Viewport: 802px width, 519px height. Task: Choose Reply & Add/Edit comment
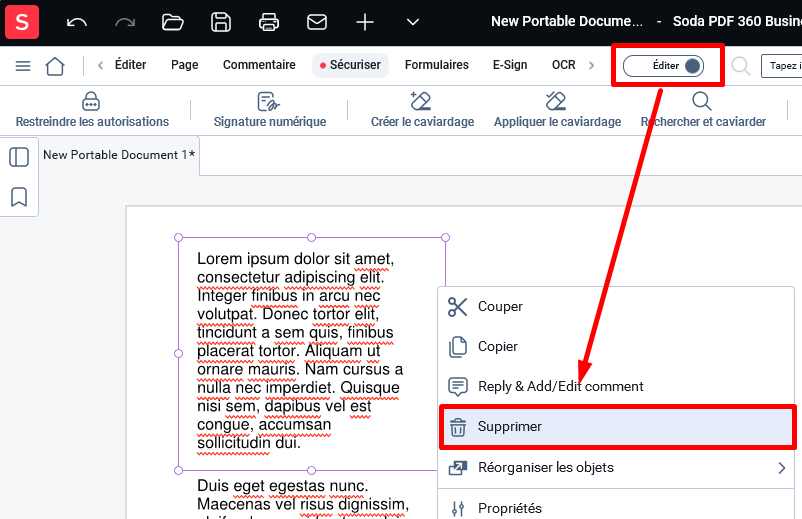point(616,387)
